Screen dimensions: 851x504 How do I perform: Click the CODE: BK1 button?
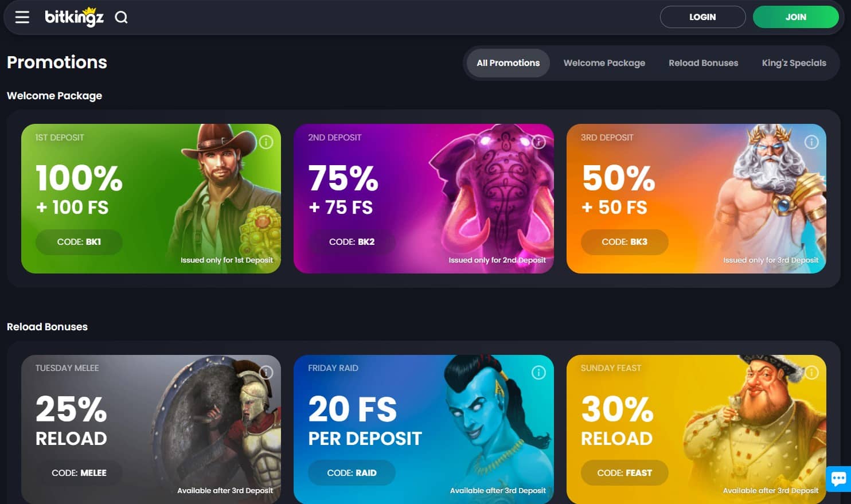tap(79, 242)
